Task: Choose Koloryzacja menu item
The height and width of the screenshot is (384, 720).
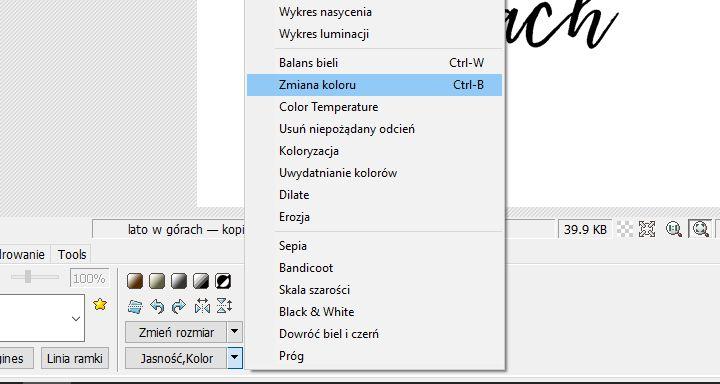Action: tap(375, 151)
